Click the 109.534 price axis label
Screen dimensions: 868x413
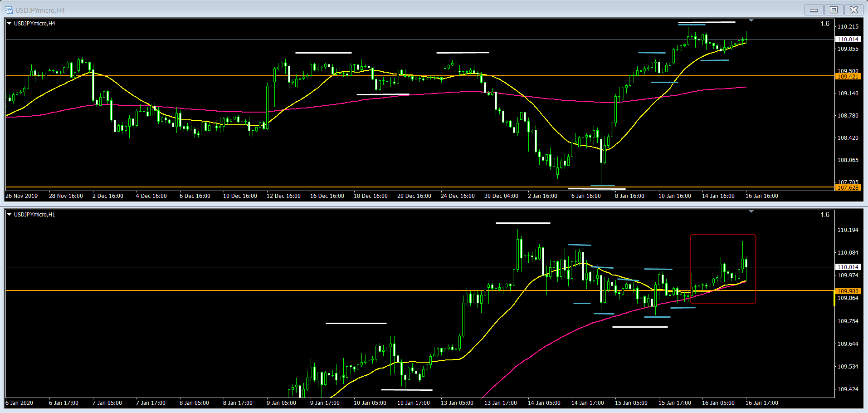pos(848,367)
